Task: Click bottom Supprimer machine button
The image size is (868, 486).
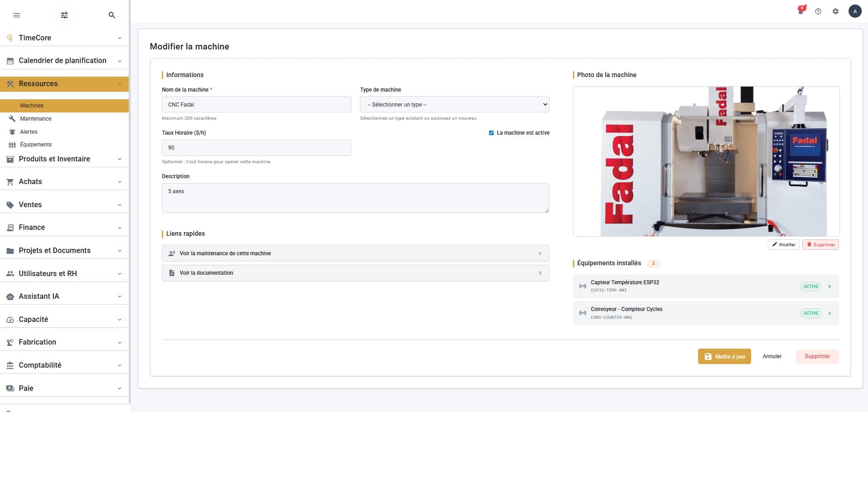Action: tap(817, 356)
